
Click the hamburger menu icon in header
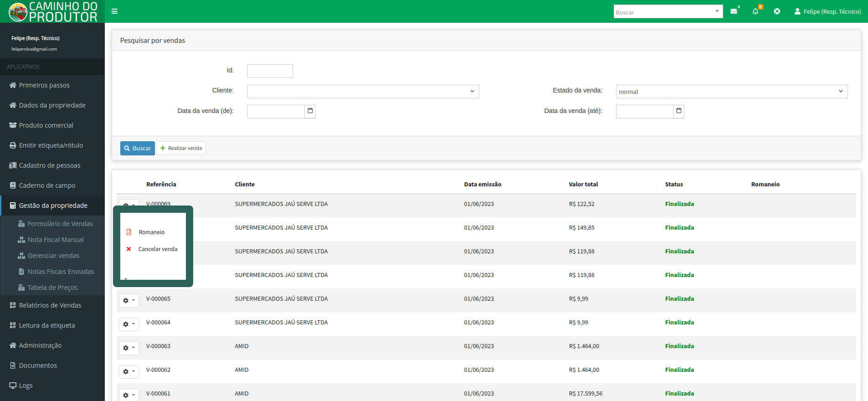coord(114,11)
